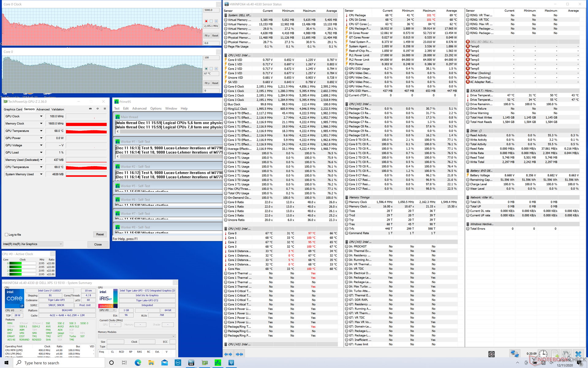Open the Memory Clock sensor dropdown in GPU-Z

click(x=41, y=124)
